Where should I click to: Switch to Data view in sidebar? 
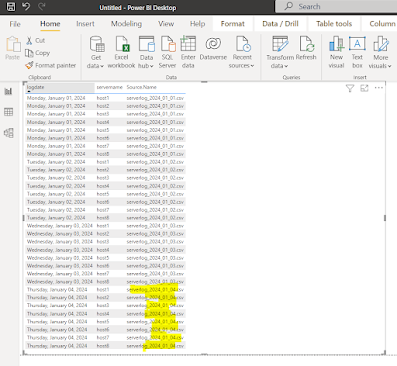(9, 112)
